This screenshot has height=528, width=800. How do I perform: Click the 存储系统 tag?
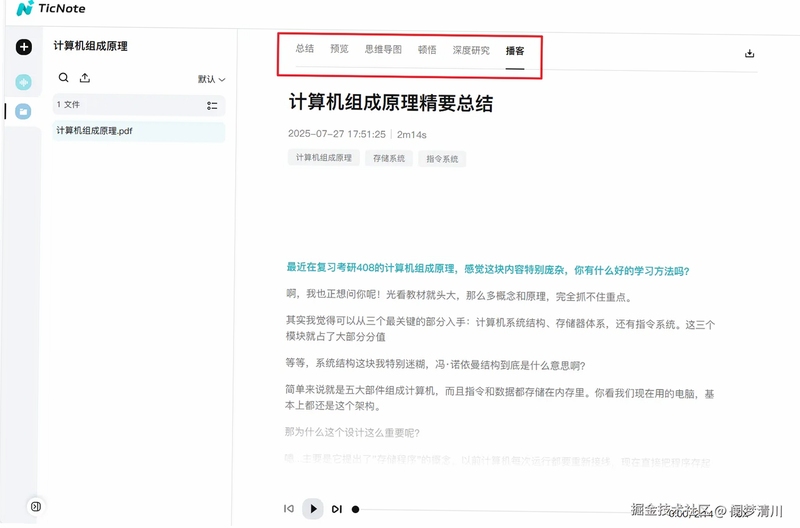389,159
